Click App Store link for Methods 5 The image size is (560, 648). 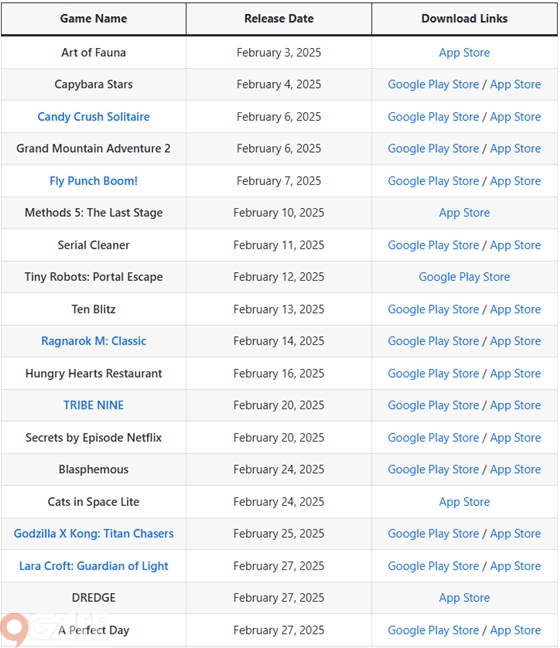tap(464, 213)
